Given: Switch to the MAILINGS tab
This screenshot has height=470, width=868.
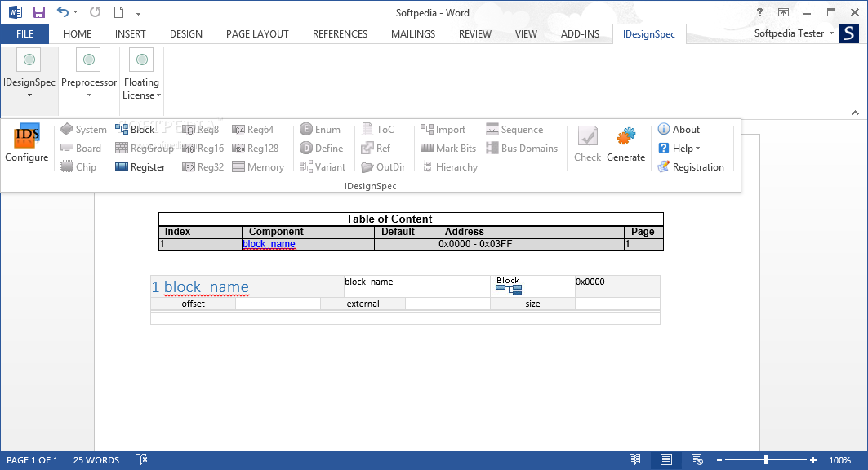Looking at the screenshot, I should tap(413, 33).
